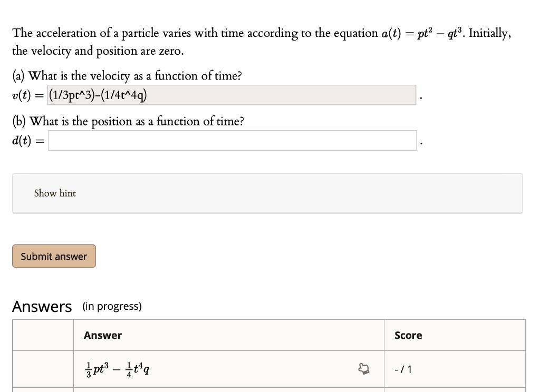The image size is (540, 392).
Task: Select the Answer column header
Action: (x=103, y=335)
